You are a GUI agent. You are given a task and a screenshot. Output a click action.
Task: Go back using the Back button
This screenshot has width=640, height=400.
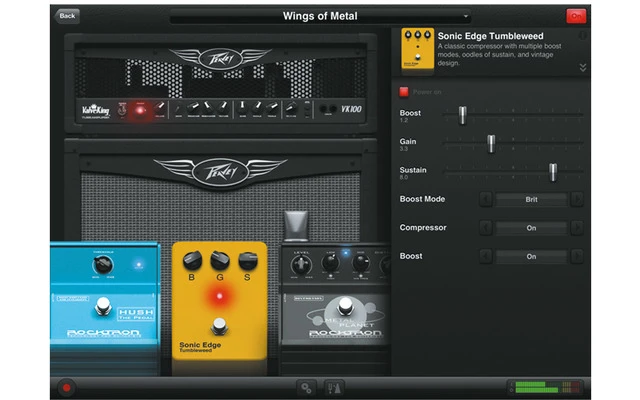point(67,16)
